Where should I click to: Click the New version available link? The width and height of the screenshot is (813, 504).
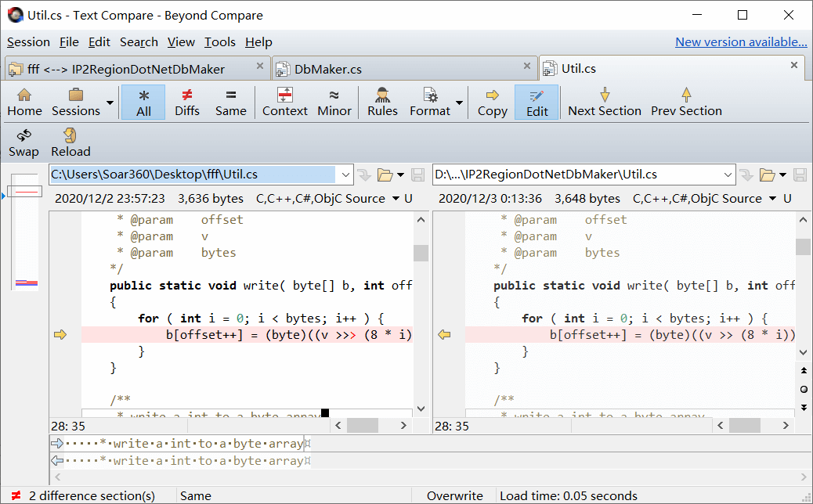point(740,42)
